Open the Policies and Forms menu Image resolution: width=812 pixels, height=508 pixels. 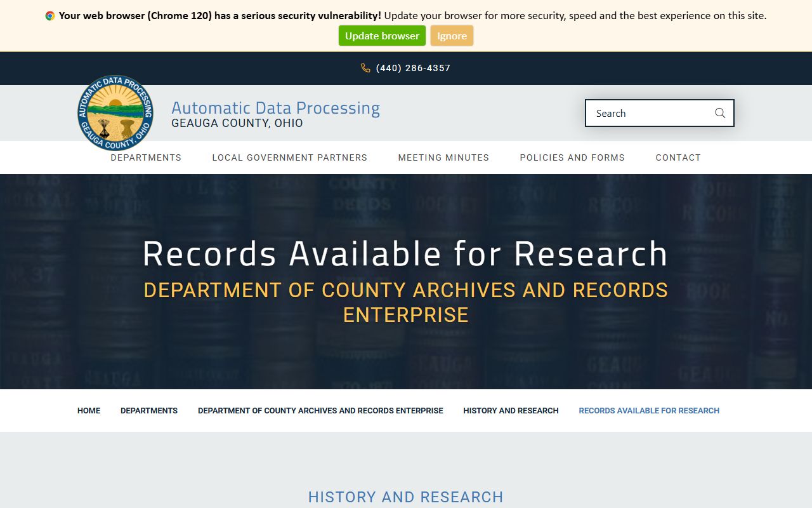point(572,157)
